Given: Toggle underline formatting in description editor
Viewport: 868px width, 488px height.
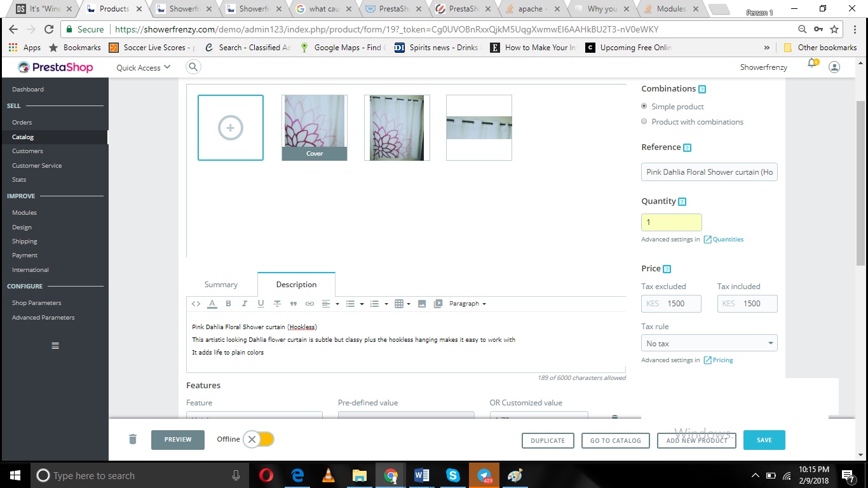Looking at the screenshot, I should pyautogui.click(x=261, y=304).
